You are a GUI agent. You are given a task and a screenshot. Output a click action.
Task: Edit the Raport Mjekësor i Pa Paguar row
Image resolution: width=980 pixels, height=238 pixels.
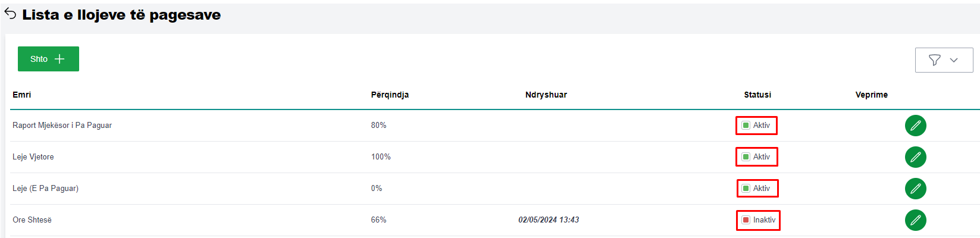pos(915,126)
